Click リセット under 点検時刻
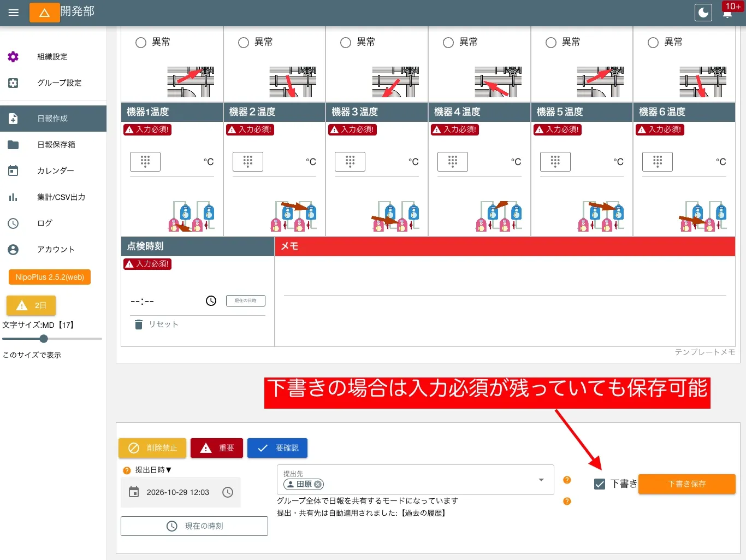The height and width of the screenshot is (560, 746). pos(157,325)
